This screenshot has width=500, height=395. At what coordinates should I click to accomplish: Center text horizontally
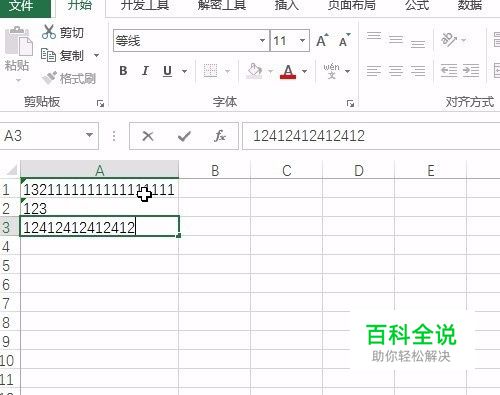pos(396,71)
